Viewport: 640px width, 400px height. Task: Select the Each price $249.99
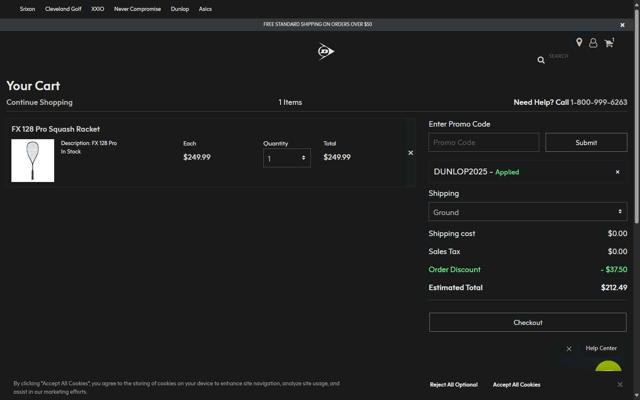point(197,157)
